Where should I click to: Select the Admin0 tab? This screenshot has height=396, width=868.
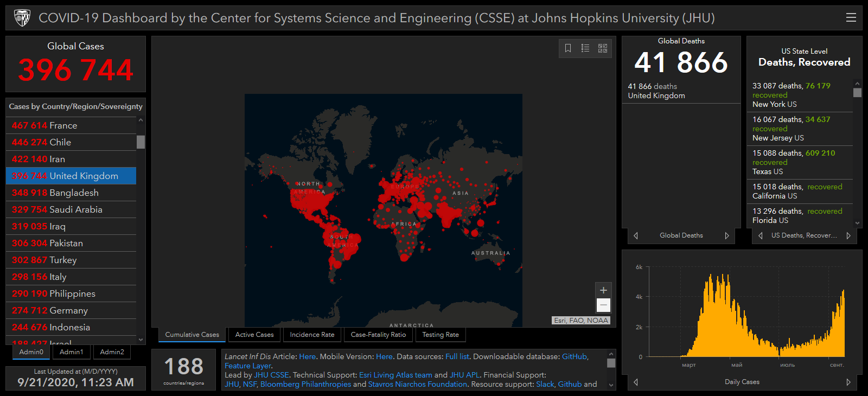[x=31, y=352]
